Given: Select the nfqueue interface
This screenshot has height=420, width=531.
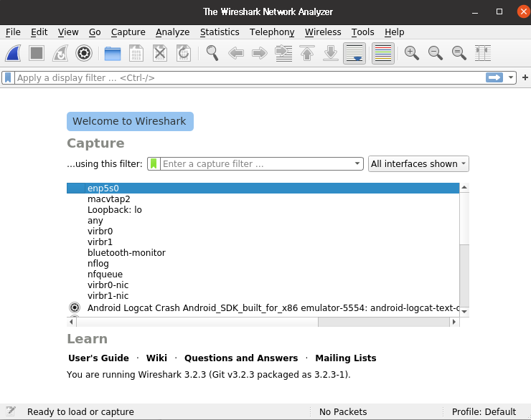Looking at the screenshot, I should [x=263, y=275].
